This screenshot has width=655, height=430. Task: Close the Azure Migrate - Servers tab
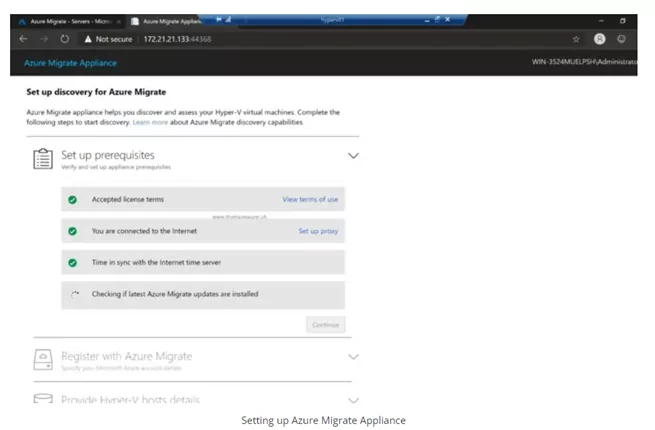119,21
